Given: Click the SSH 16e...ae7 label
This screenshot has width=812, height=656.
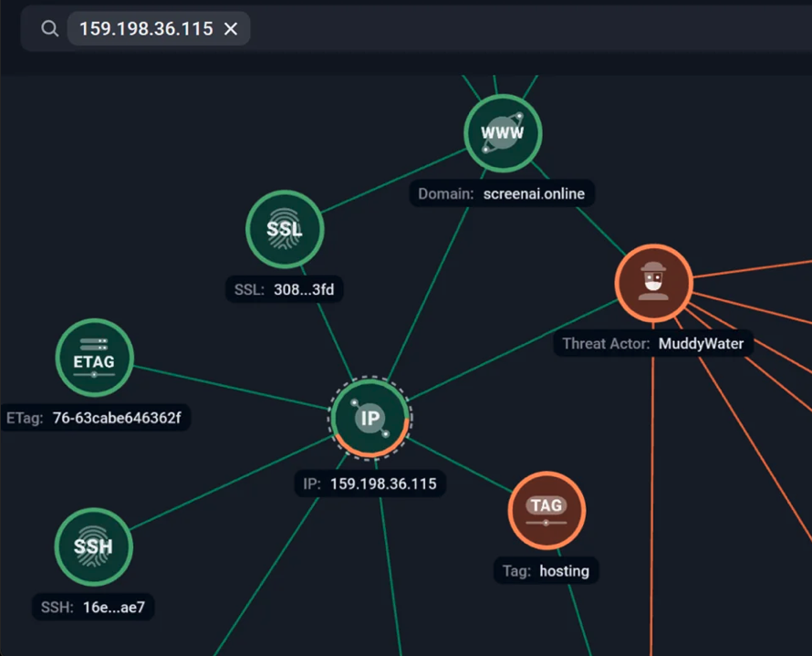Looking at the screenshot, I should pyautogui.click(x=93, y=608).
